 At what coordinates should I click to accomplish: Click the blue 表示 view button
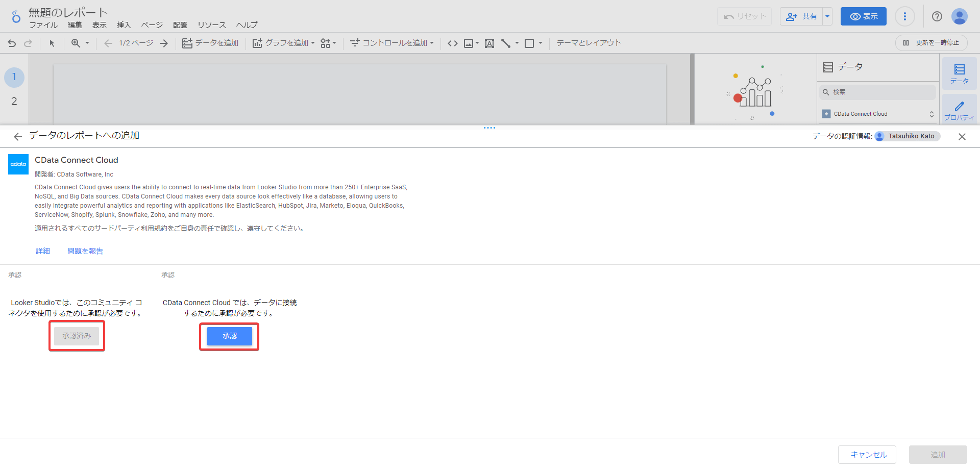click(x=864, y=16)
